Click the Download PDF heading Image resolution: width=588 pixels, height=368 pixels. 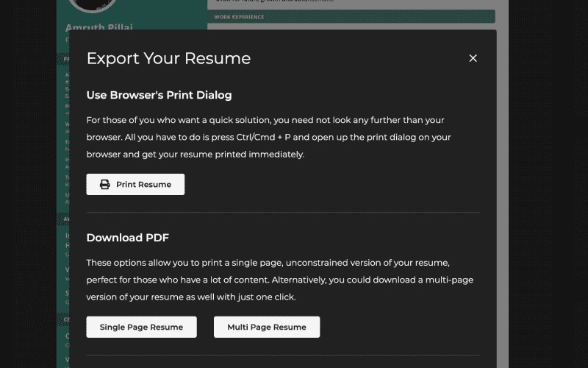[x=127, y=238]
